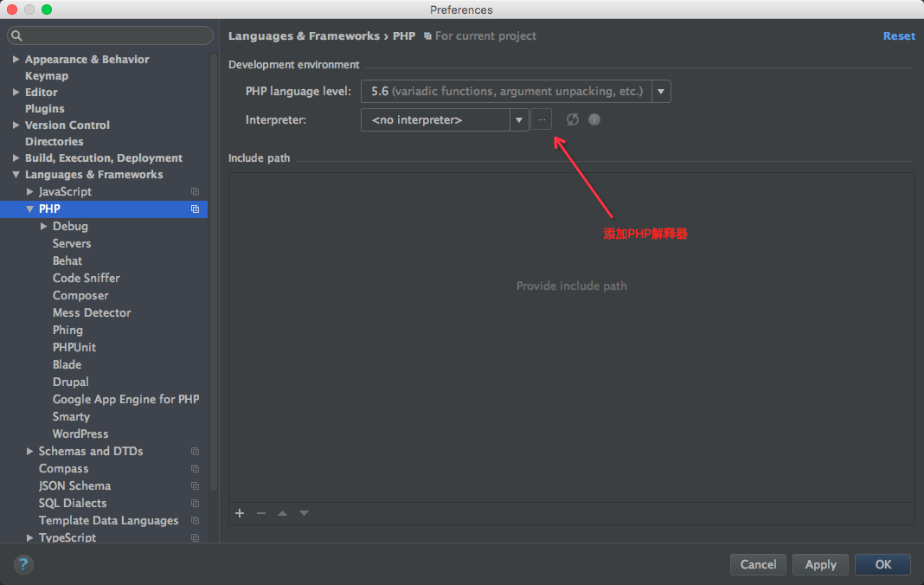Collapse the Languages & Frameworks section

point(16,175)
